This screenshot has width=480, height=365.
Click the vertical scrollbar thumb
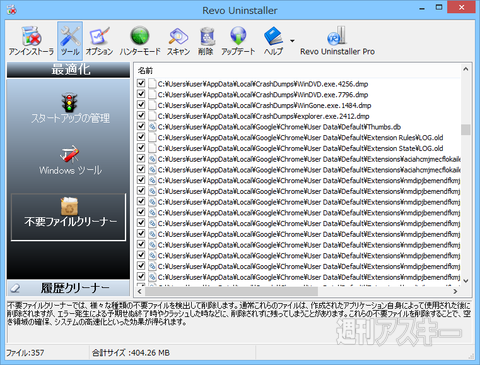click(466, 130)
